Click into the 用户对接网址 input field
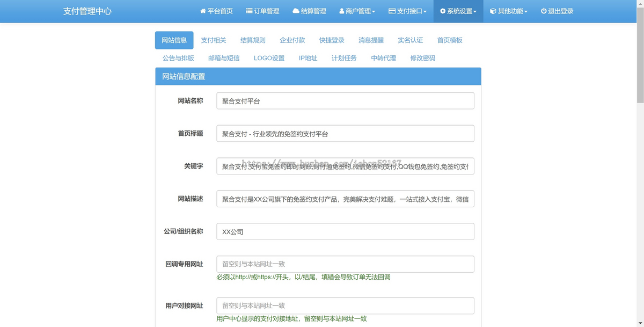Screen dimensions: 644x327 [345, 306]
